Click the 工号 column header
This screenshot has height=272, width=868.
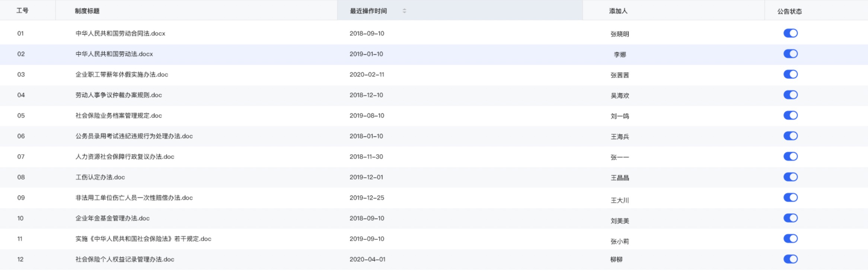[22, 11]
